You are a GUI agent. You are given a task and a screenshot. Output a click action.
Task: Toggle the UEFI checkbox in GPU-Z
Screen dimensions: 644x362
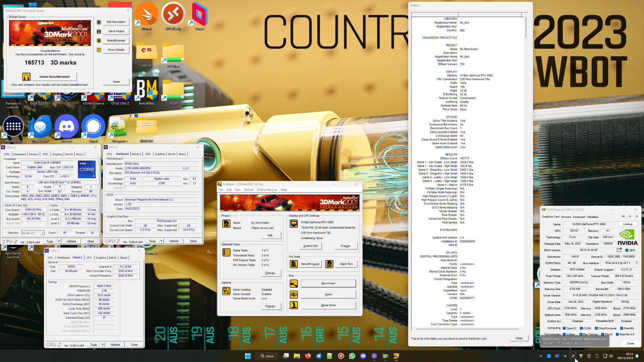pos(627,250)
